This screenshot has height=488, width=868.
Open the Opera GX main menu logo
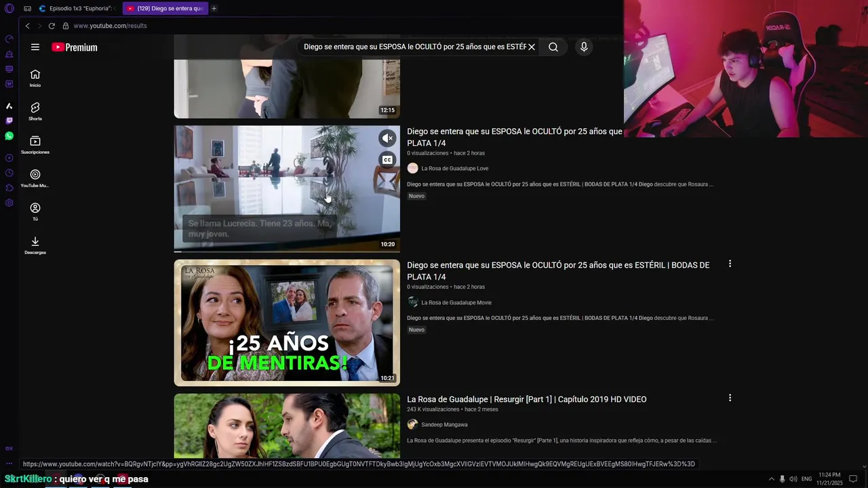click(9, 9)
